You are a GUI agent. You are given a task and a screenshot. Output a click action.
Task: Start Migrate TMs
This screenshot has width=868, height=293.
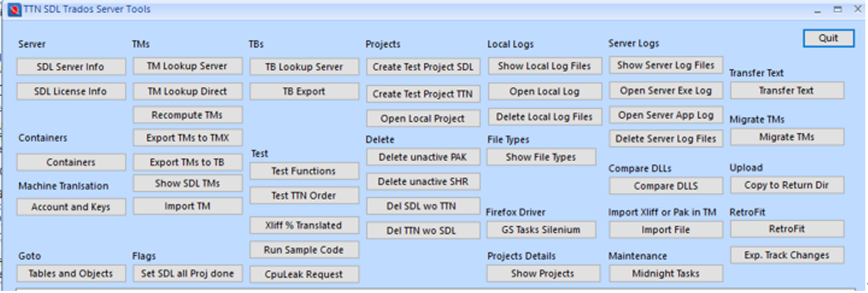pyautogui.click(x=787, y=138)
